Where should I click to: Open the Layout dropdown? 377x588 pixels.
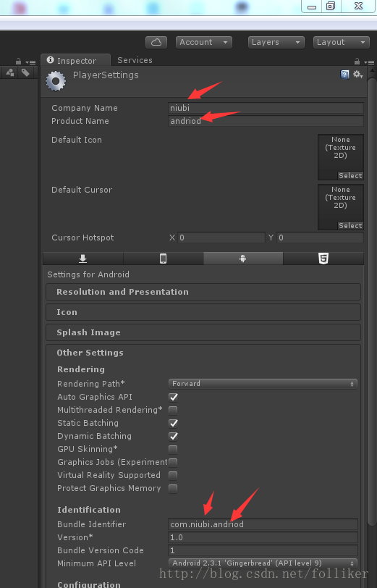pos(341,43)
